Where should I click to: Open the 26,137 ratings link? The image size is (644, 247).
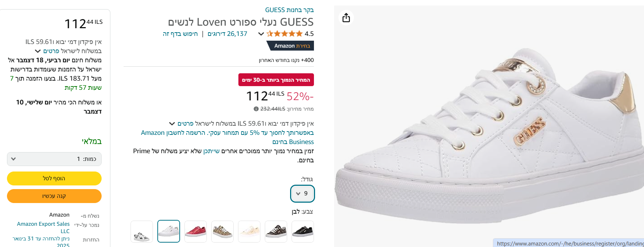[x=227, y=34]
